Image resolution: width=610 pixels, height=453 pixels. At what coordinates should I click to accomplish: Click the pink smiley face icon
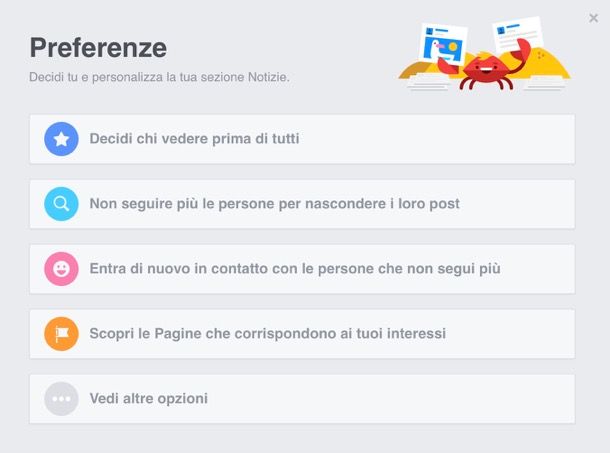click(x=61, y=269)
